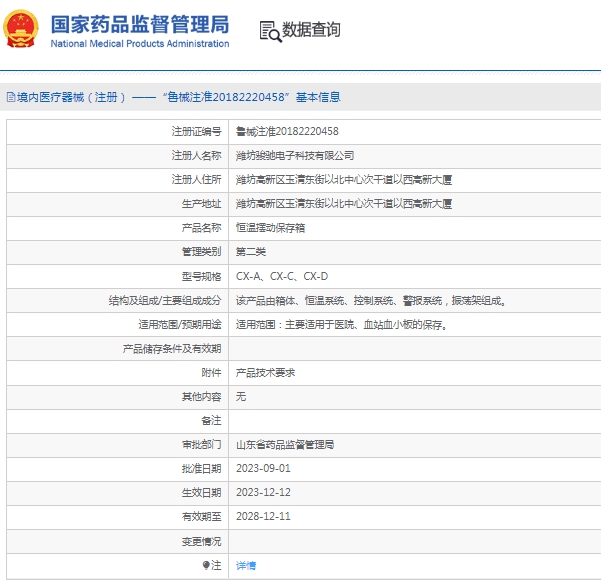Click registrant name 潍坊骏驰电子科技有限公司
Screen dimensions: 601x584
295,156
